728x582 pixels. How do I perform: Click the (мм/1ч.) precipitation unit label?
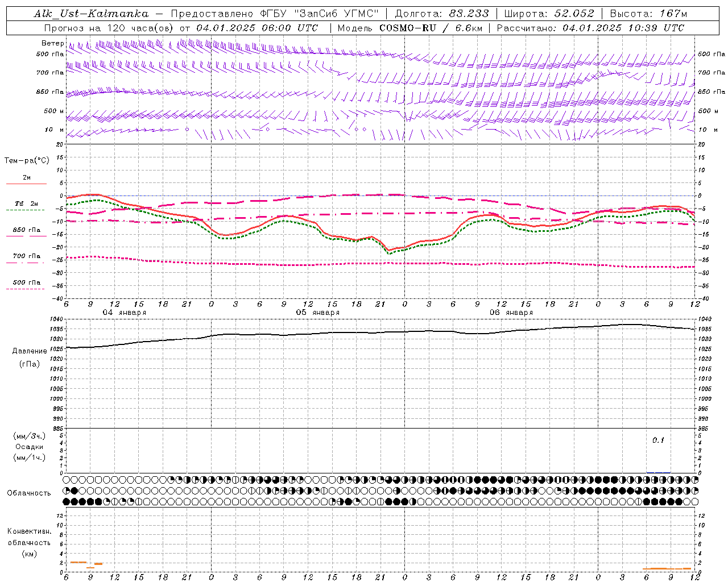click(30, 458)
